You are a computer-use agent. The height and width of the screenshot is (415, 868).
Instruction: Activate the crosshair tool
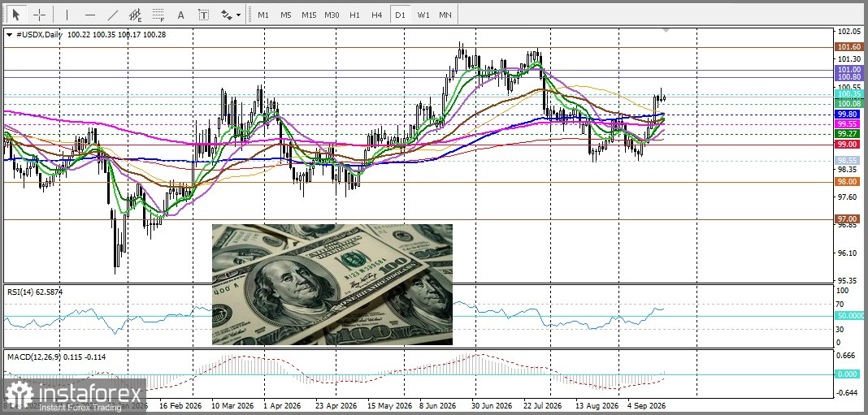pos(39,15)
